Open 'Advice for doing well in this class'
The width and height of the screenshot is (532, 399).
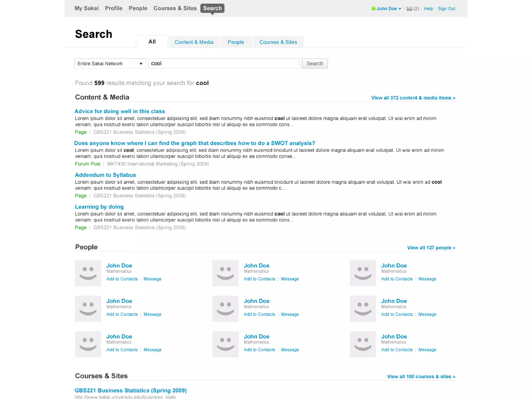120,111
